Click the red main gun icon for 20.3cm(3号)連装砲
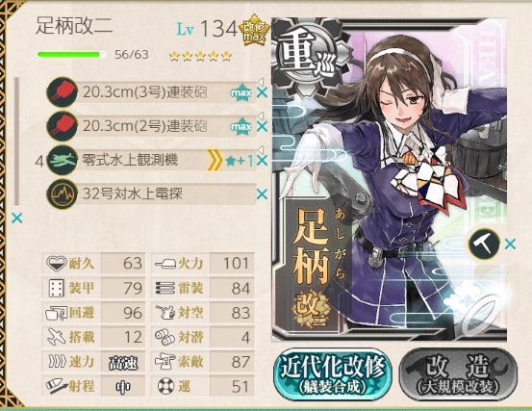This screenshot has width=532, height=411. pos(63,92)
